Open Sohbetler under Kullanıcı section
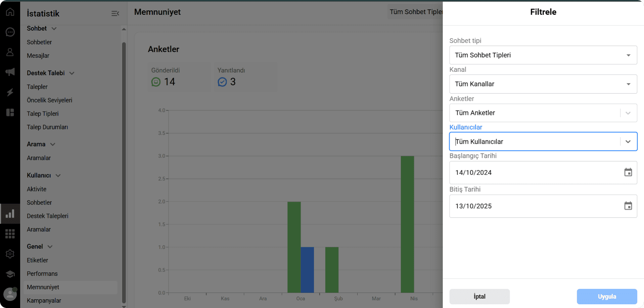 click(39, 203)
